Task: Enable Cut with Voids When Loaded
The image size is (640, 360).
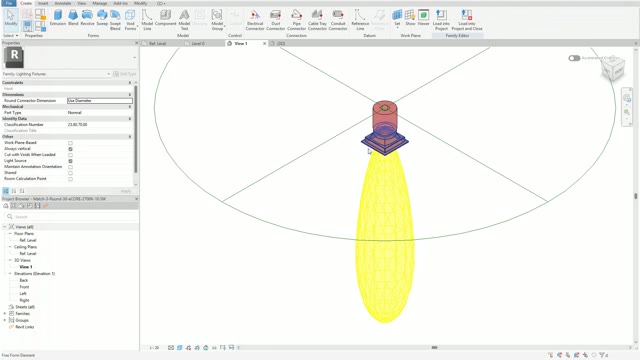Action: click(70, 155)
